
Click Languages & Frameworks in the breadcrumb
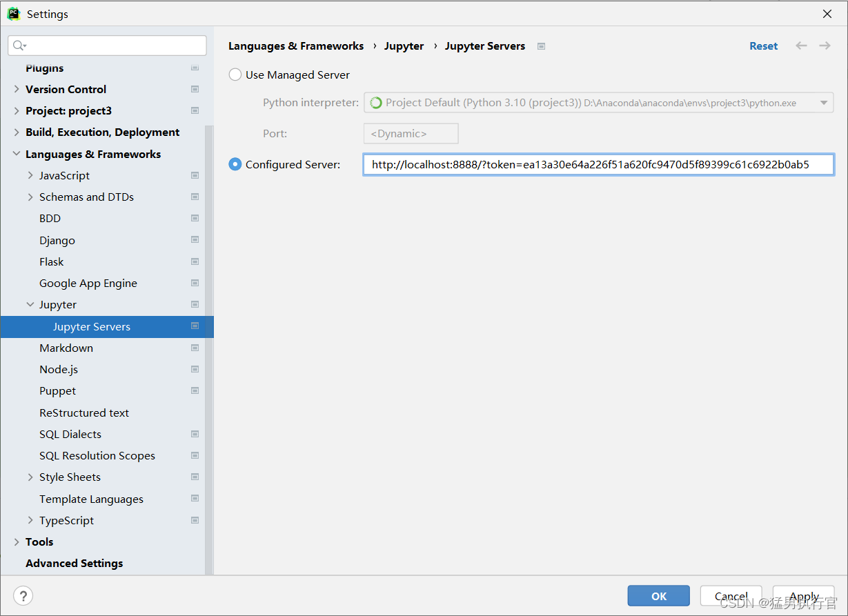[x=296, y=46]
